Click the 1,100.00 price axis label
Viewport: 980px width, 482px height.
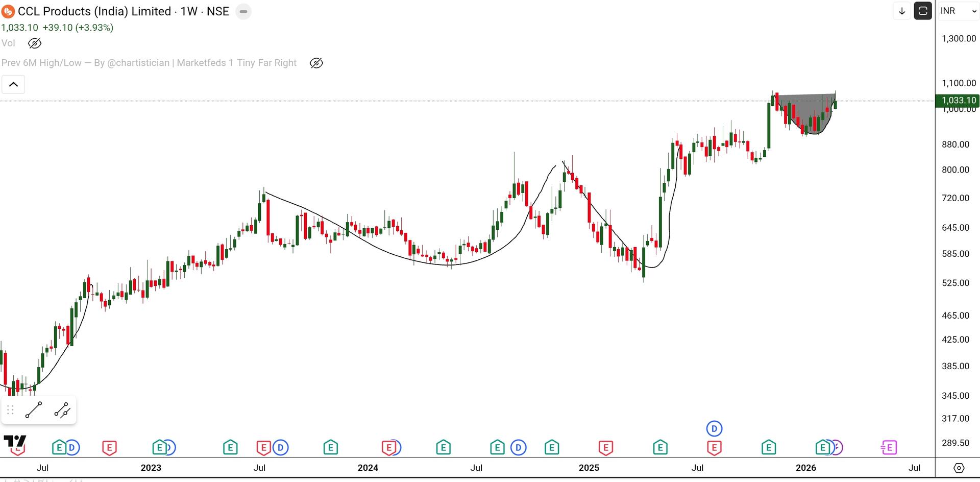click(x=959, y=83)
